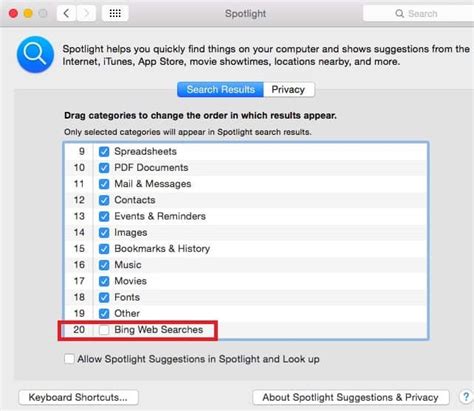Image resolution: width=474 pixels, height=411 pixels.
Task: Open About Spotlight Suggestions & Privacy
Action: click(x=351, y=397)
